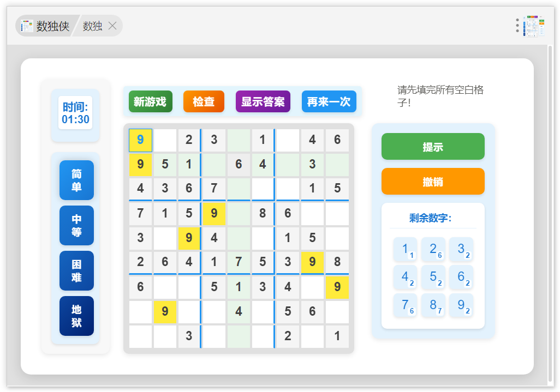560x392 pixels.
Task: Pick number 1 from remaining digits
Action: [x=405, y=250]
